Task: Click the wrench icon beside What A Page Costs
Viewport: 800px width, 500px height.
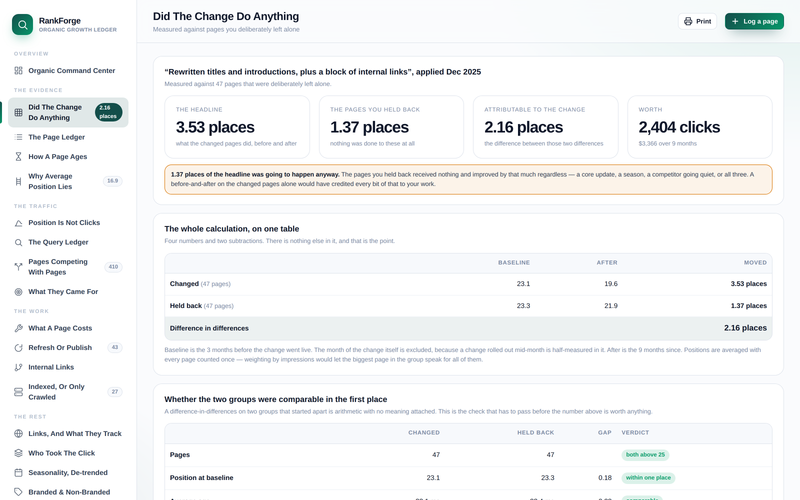Action: pyautogui.click(x=18, y=328)
